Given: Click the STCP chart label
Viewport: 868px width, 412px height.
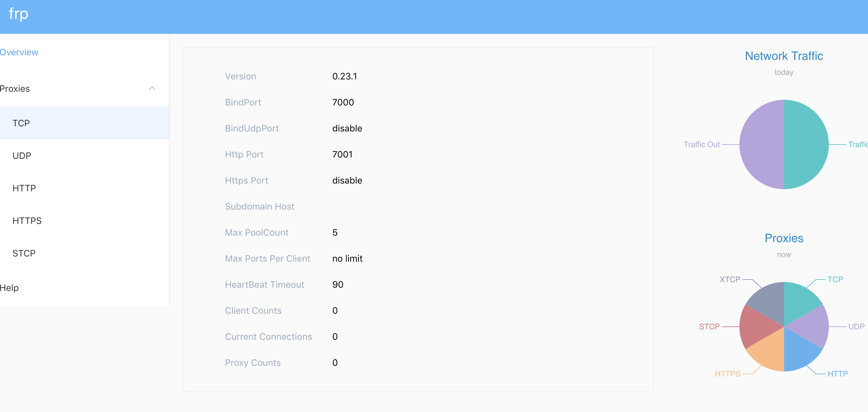Looking at the screenshot, I should (709, 327).
